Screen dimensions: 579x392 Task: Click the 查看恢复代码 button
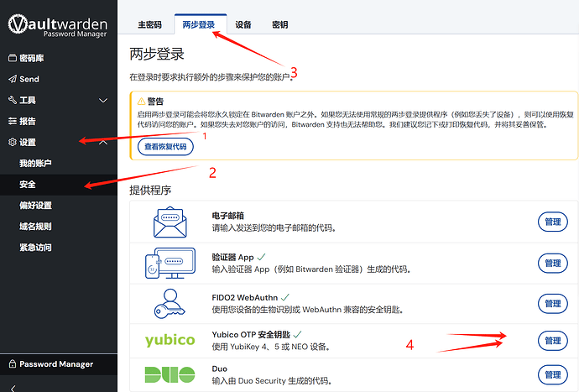pyautogui.click(x=165, y=147)
